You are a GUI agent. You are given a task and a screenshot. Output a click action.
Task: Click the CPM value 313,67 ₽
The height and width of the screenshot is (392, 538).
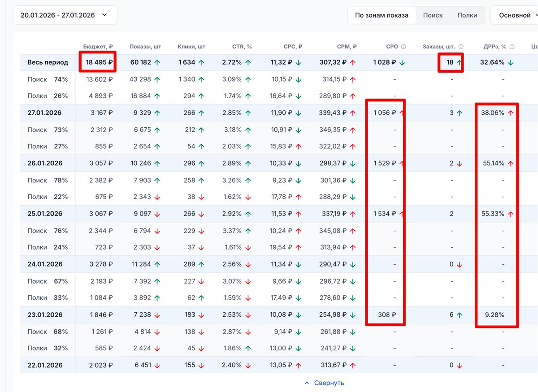[333, 366]
